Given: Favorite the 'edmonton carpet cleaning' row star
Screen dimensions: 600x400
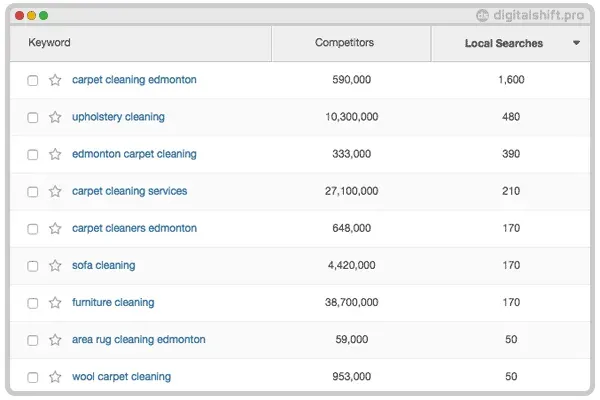Looking at the screenshot, I should tap(55, 154).
